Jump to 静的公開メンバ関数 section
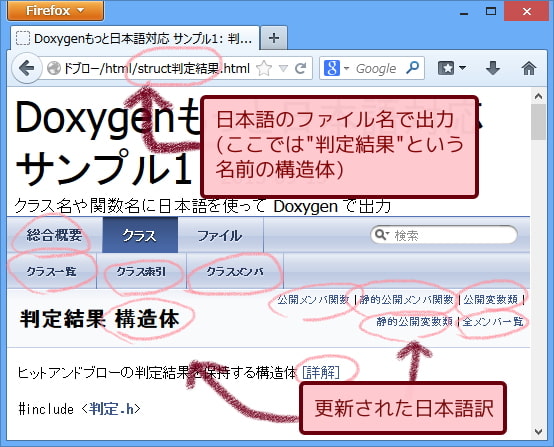Screen dimensions: 554x447 click(x=406, y=300)
